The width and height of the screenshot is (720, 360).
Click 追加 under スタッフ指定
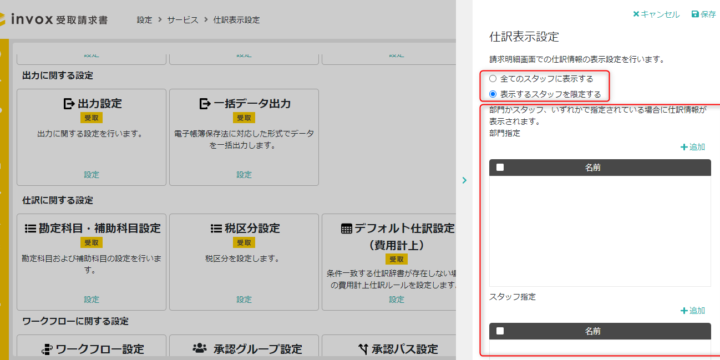click(x=693, y=310)
